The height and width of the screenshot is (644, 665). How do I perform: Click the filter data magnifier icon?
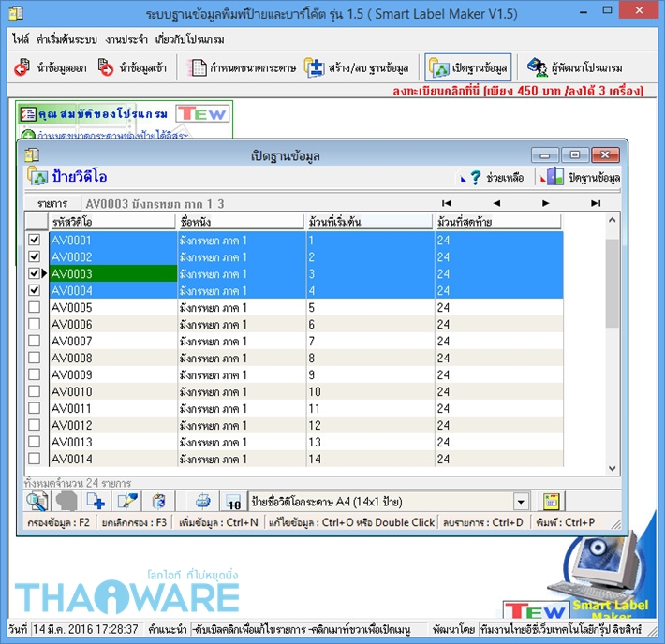tap(37, 502)
